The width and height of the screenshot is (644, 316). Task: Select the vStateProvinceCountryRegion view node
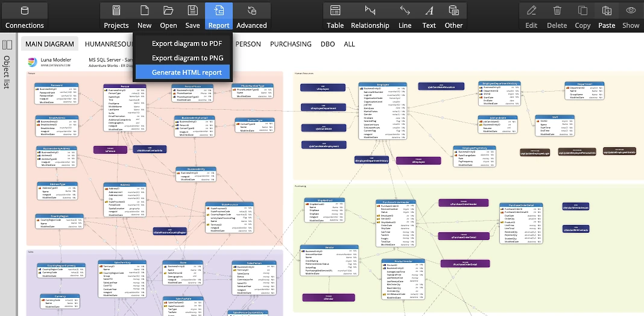pyautogui.click(x=170, y=232)
